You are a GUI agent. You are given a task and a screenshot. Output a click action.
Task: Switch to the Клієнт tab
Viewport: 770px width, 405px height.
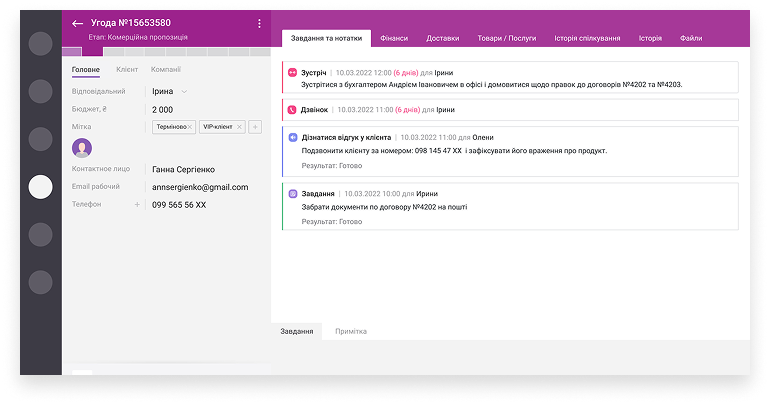pos(127,70)
